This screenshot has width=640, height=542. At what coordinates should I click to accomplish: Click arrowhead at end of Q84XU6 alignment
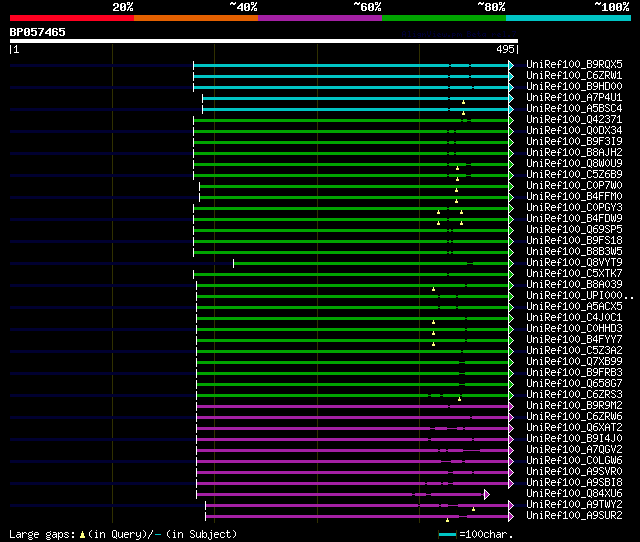pos(487,495)
